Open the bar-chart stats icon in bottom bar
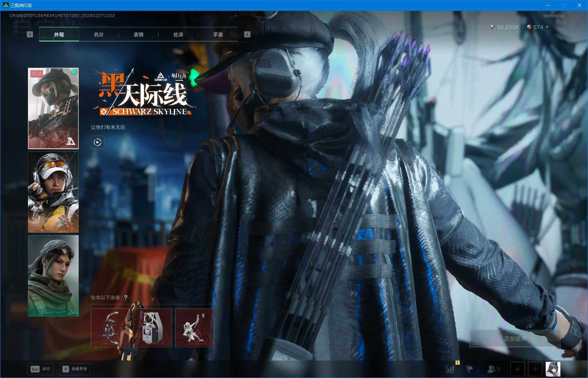 450,369
